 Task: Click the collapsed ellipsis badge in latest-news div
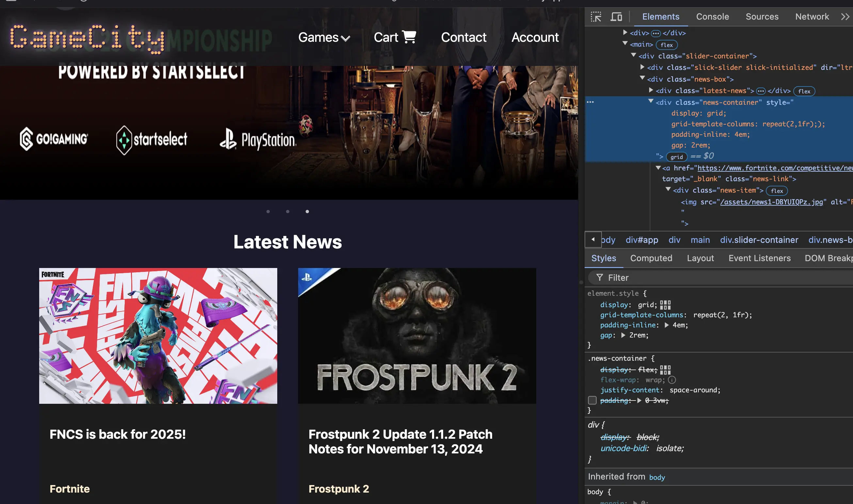761,91
